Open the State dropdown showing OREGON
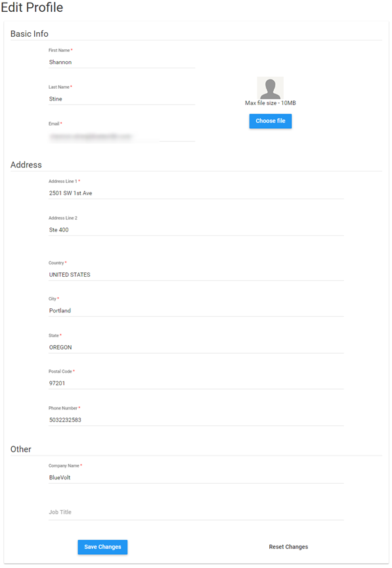Image resolution: width=392 pixels, height=568 pixels. point(196,347)
